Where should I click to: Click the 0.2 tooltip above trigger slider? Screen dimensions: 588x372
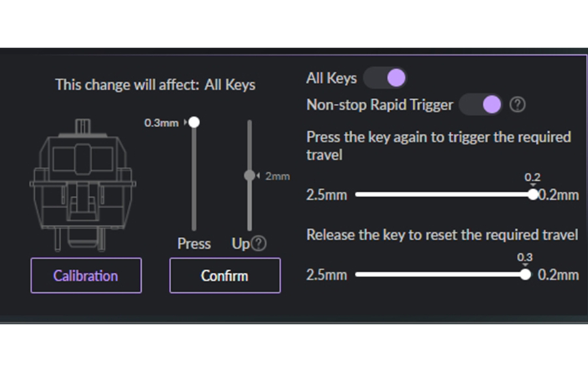pyautogui.click(x=532, y=178)
